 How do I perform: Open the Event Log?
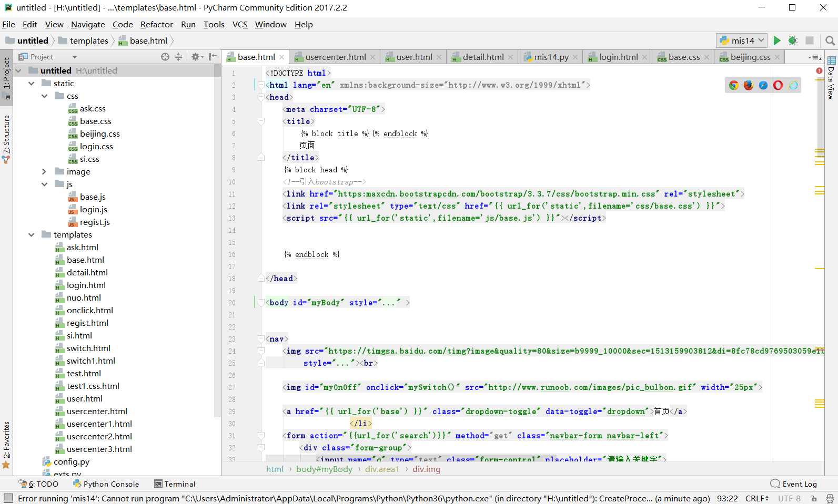[x=794, y=484]
